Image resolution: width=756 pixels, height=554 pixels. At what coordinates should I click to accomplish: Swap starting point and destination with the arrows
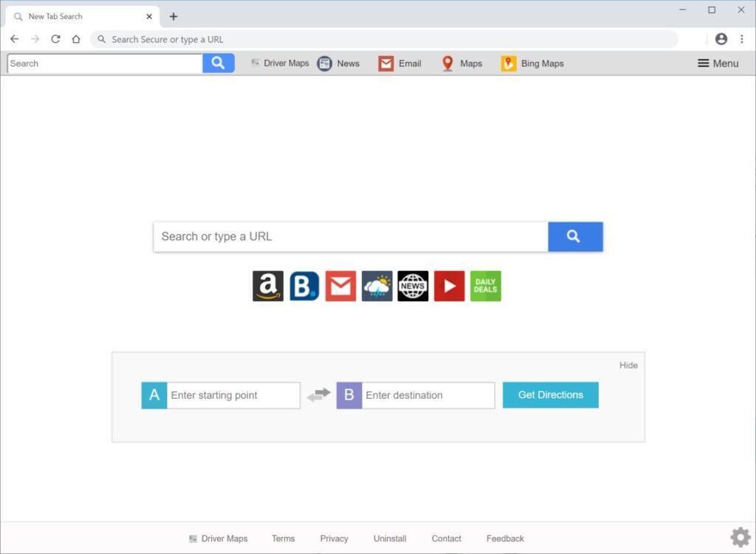tap(318, 395)
